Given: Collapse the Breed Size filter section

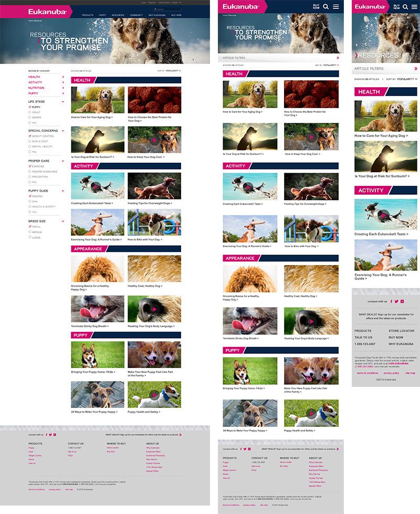Looking at the screenshot, I should [63, 221].
